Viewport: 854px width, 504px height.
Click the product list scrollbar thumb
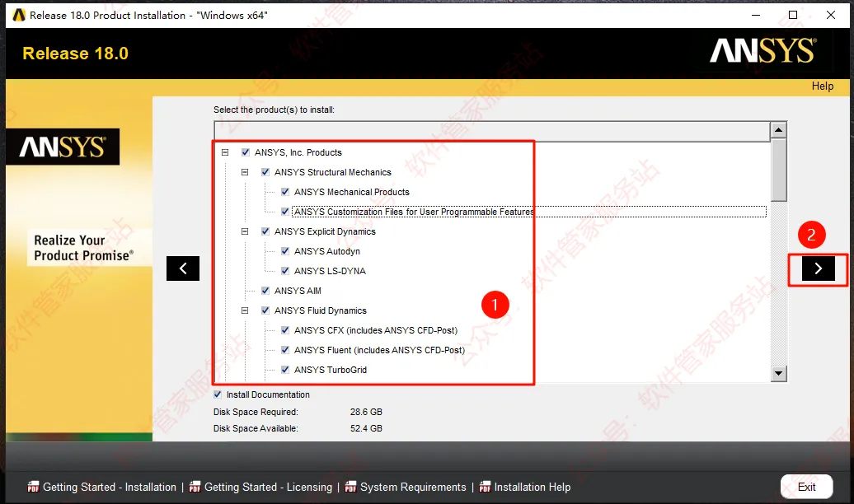pyautogui.click(x=778, y=170)
